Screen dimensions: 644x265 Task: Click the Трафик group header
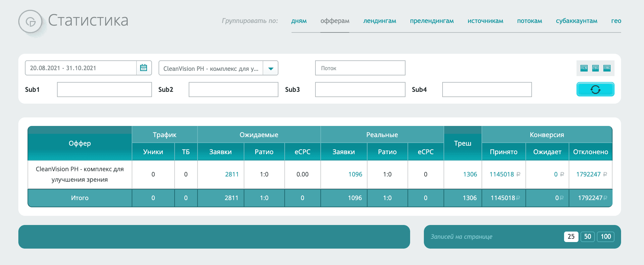(164, 135)
